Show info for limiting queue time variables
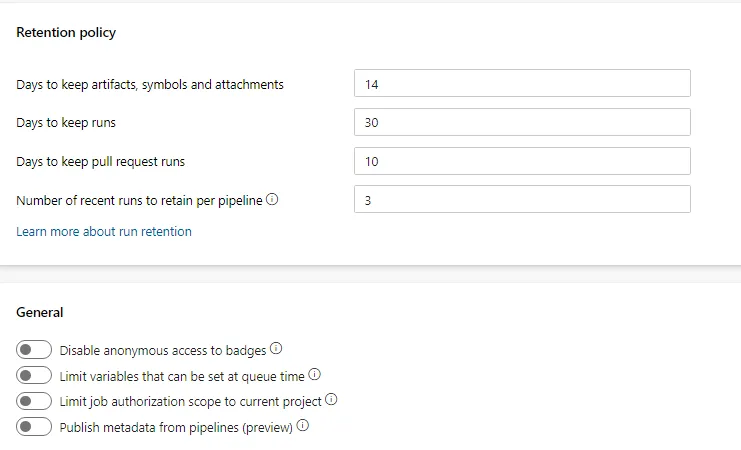Screen dimensions: 741x450 tap(314, 374)
